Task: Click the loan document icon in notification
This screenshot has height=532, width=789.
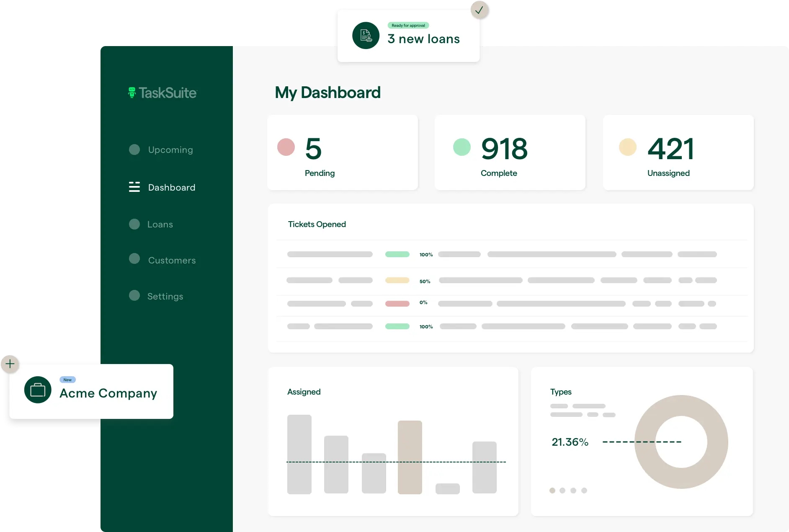Action: (366, 36)
